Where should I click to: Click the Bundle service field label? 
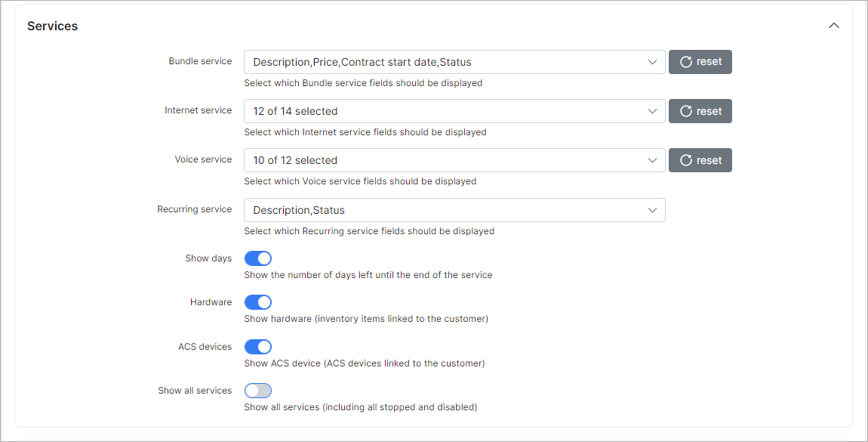tap(200, 61)
